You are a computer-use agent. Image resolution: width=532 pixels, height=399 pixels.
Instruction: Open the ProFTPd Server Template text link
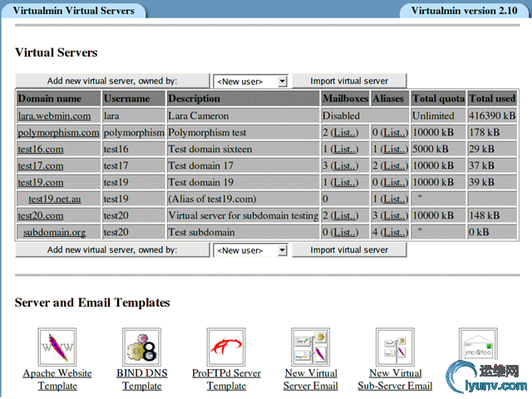tap(226, 379)
